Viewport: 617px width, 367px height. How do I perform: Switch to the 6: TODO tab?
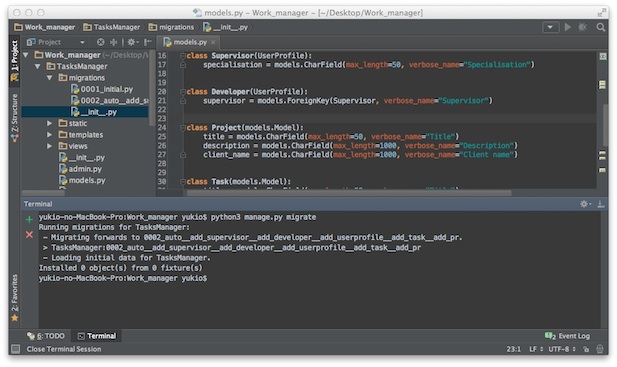coord(46,336)
